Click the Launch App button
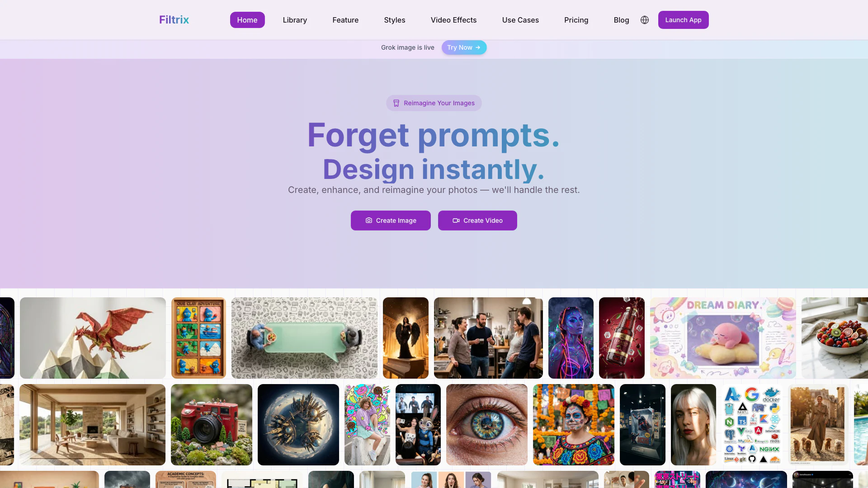The width and height of the screenshot is (868, 488). tap(683, 20)
